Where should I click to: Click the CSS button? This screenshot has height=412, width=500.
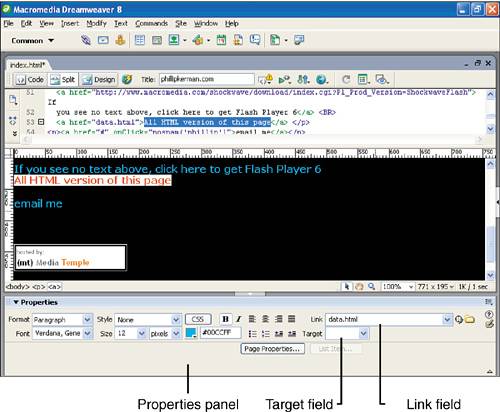point(198,319)
